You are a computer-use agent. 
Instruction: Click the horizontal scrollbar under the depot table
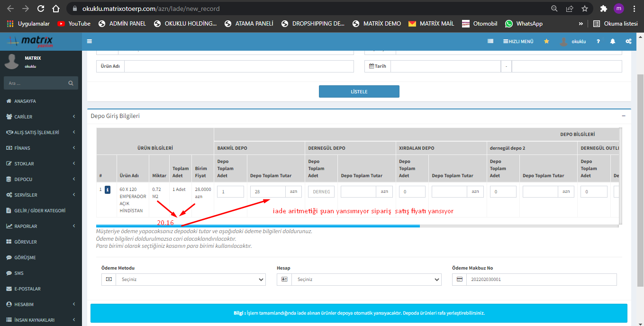tap(258, 226)
